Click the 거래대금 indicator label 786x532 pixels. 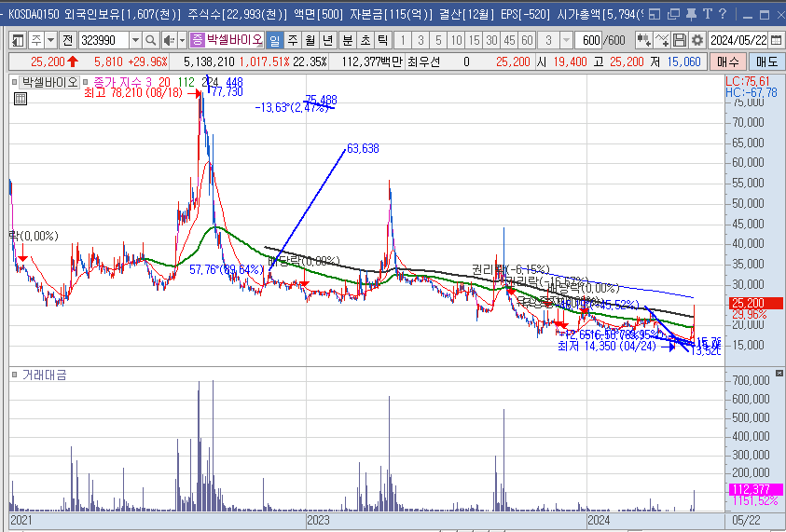[44, 375]
